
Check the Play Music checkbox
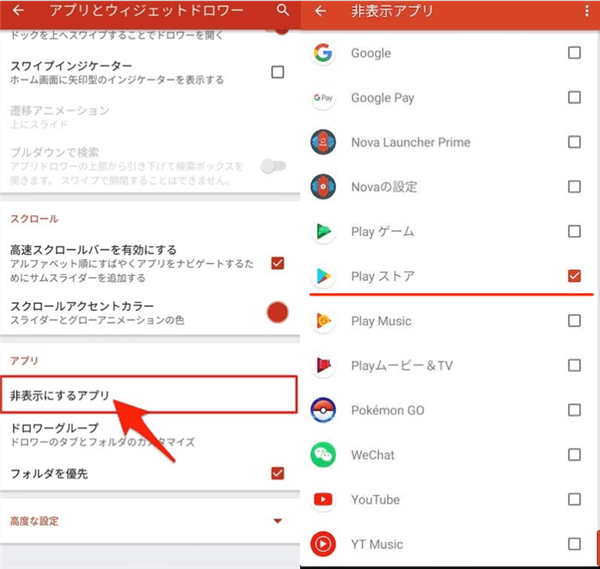point(574,321)
